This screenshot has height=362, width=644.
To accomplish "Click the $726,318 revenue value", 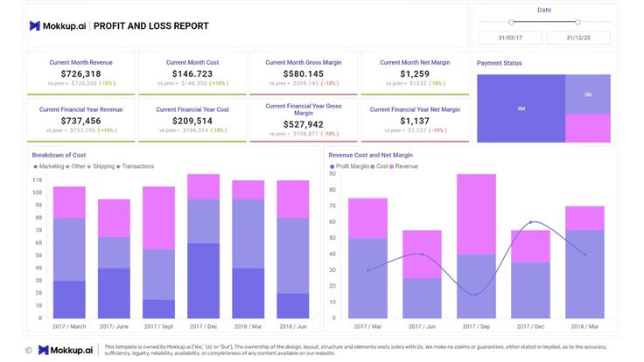I will pos(80,73).
